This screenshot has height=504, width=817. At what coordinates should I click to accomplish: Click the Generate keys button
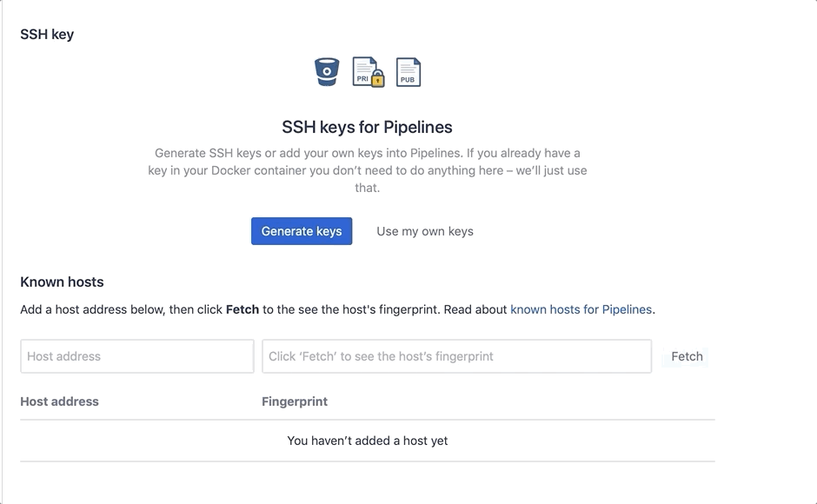click(302, 231)
